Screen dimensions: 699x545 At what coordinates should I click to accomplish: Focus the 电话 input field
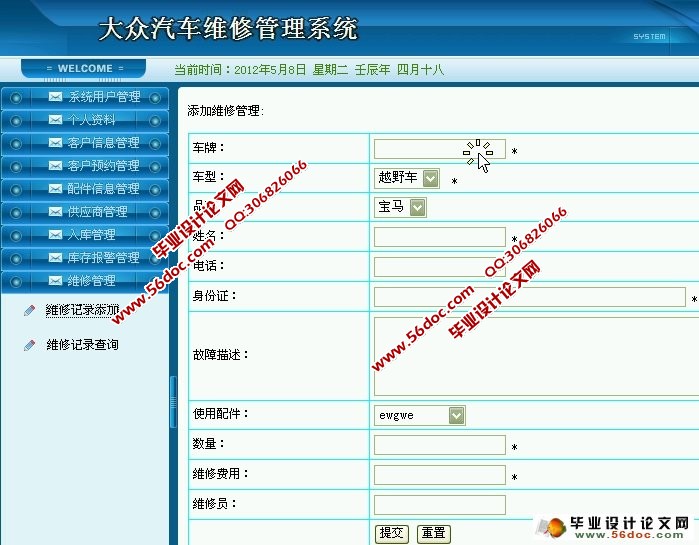440,266
